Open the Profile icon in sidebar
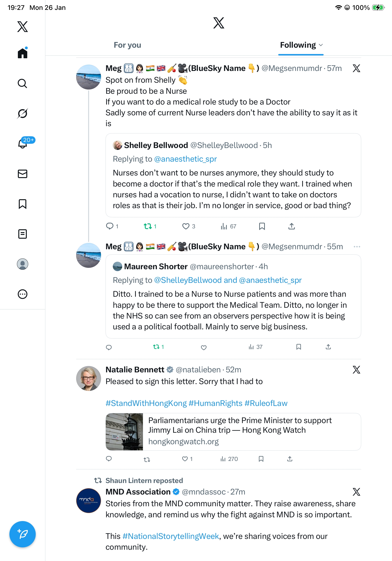 23,264
